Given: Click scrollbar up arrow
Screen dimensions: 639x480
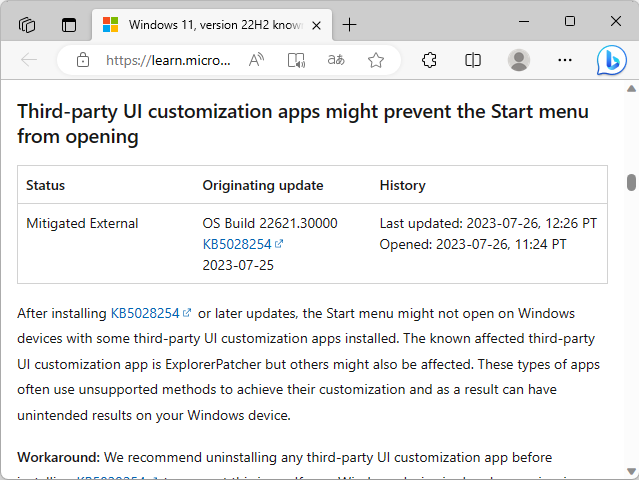Looking at the screenshot, I should [x=631, y=88].
